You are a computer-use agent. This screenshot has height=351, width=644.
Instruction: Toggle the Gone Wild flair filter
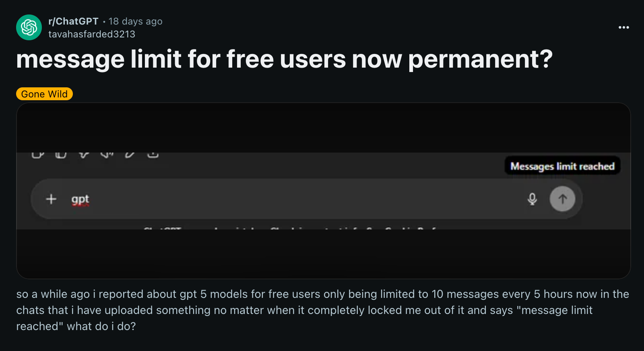44,94
